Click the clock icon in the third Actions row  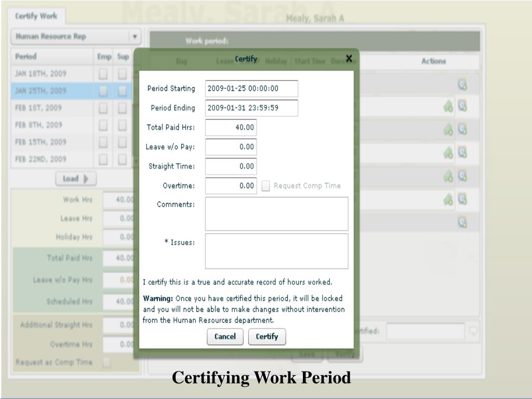[x=462, y=129]
